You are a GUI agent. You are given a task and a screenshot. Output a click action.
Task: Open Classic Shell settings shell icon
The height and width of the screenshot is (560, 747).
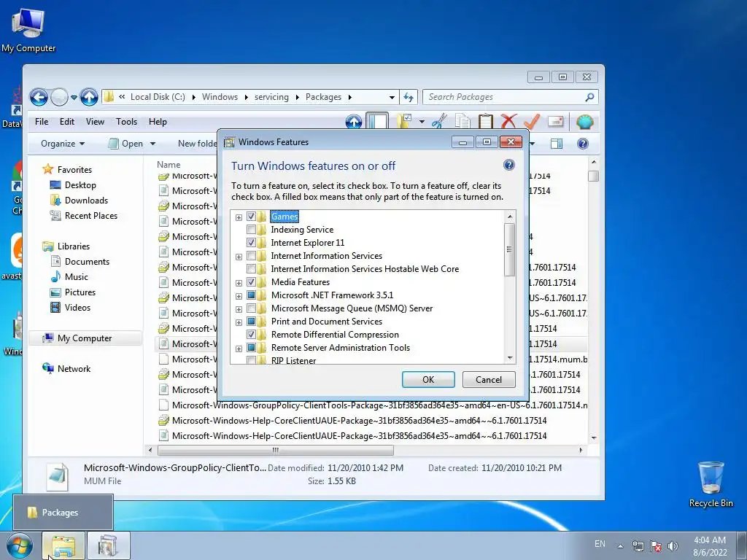coord(584,122)
